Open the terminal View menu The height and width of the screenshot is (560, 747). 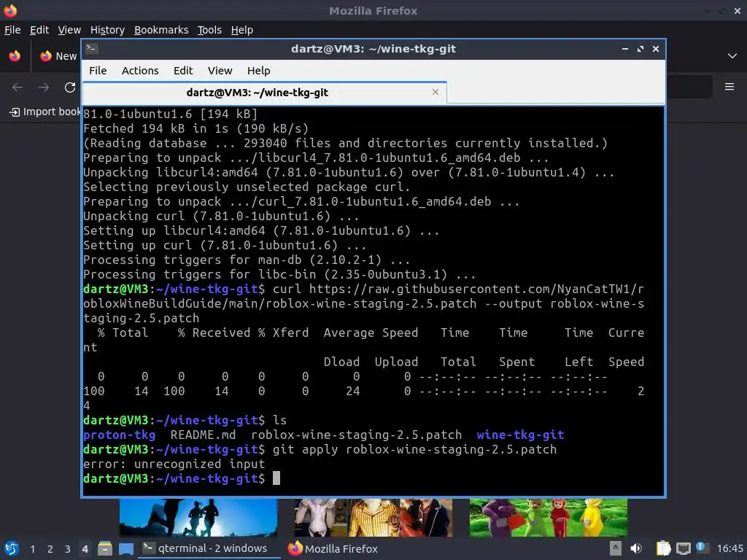coord(220,71)
